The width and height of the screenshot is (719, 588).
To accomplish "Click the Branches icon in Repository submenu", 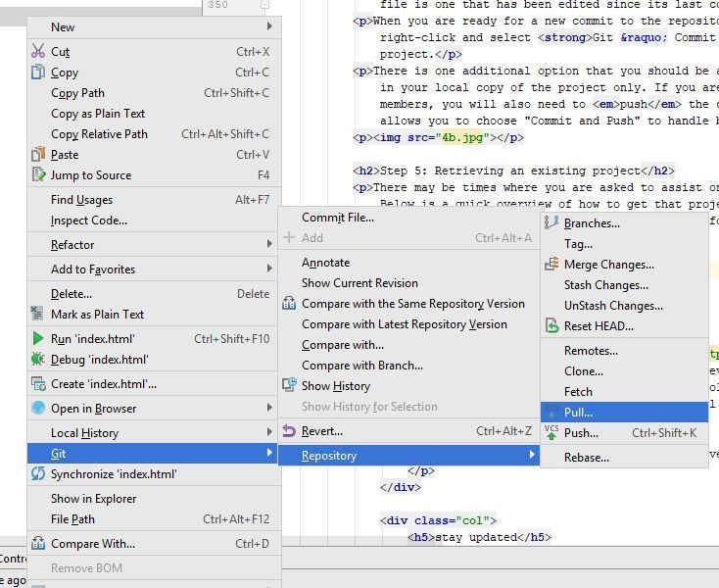I will 551,223.
